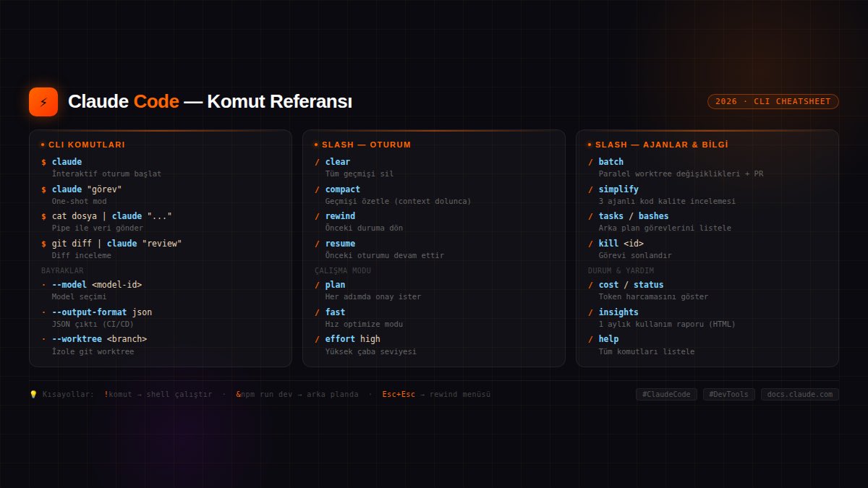This screenshot has height=488, width=868.
Task: Click "Token harcamasını göster" description
Action: point(653,297)
